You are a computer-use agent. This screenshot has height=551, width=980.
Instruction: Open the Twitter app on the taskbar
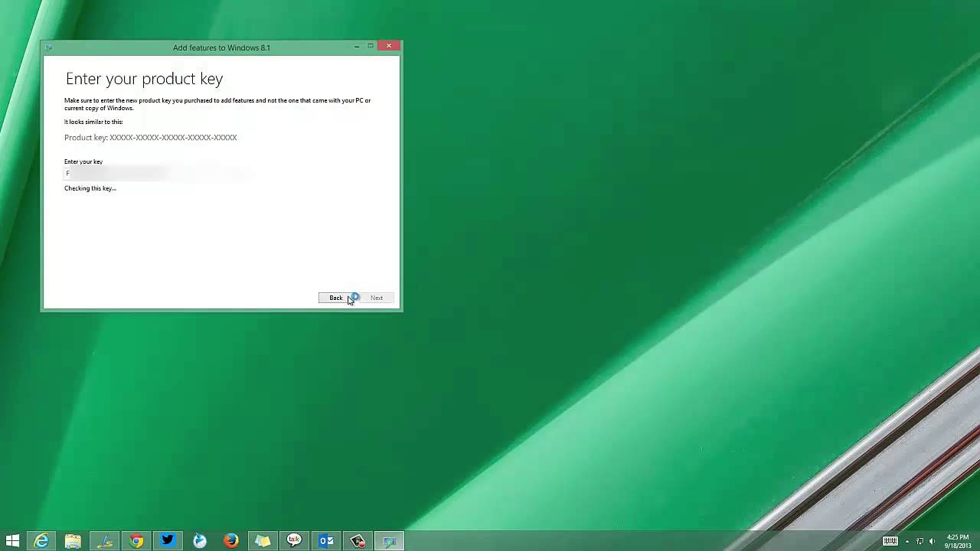point(168,541)
